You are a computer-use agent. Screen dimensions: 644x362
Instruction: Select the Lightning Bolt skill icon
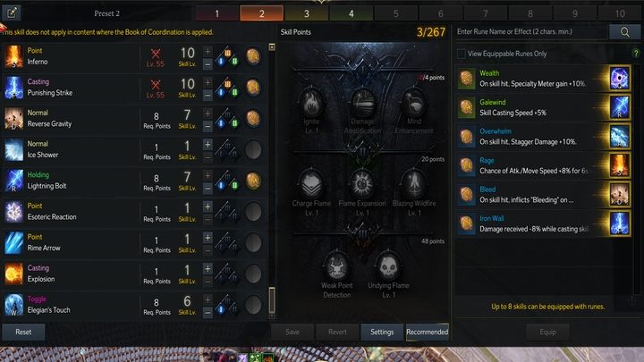pyautogui.click(x=13, y=181)
